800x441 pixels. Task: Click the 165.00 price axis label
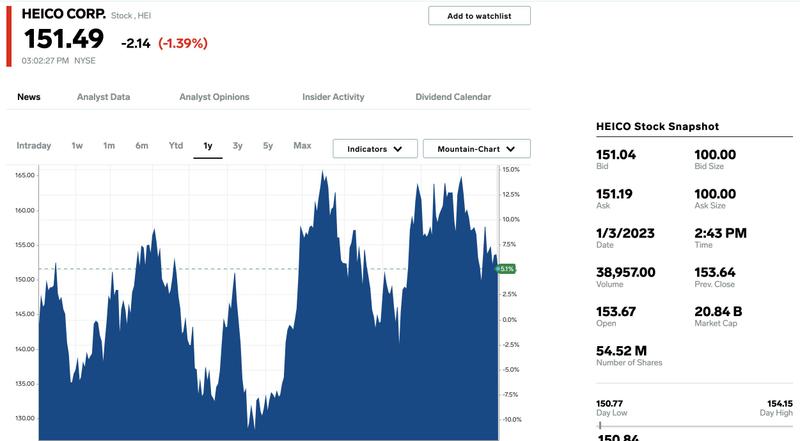[25, 176]
